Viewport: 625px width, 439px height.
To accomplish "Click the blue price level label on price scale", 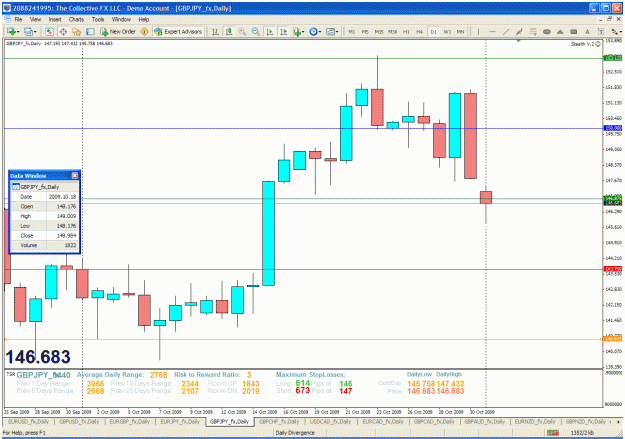I will [x=613, y=128].
